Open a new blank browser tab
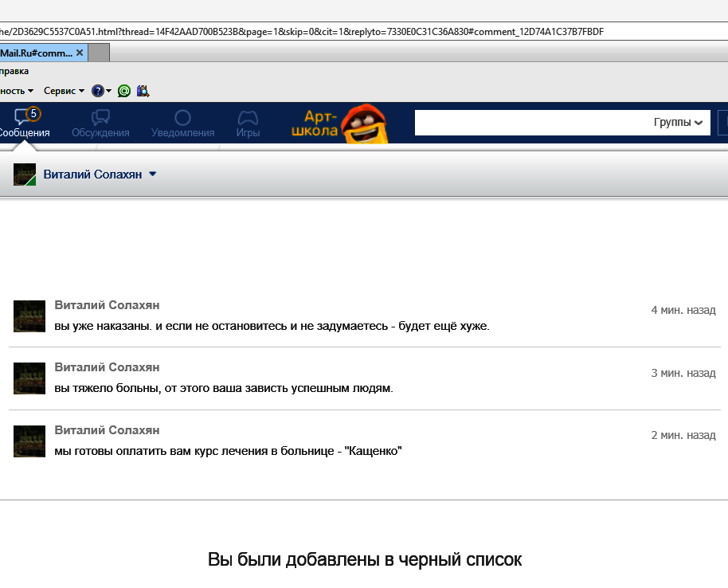Image resolution: width=728 pixels, height=588 pixels. [99, 53]
